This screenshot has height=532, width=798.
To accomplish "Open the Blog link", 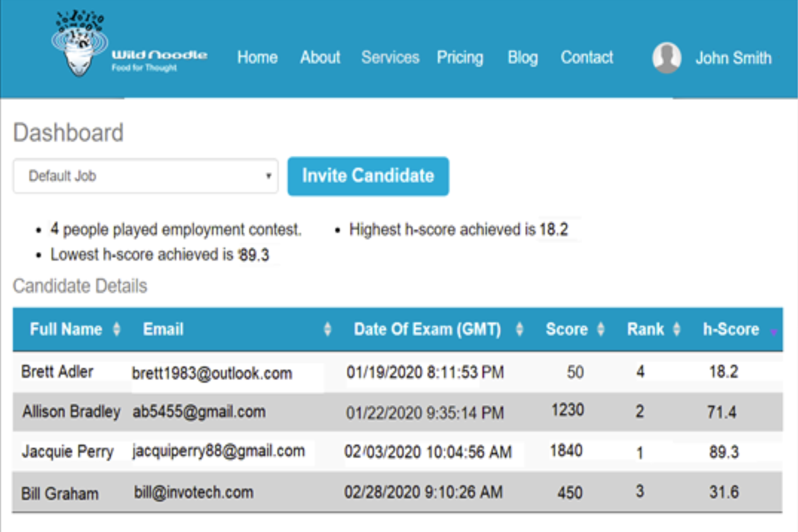I will tap(522, 58).
